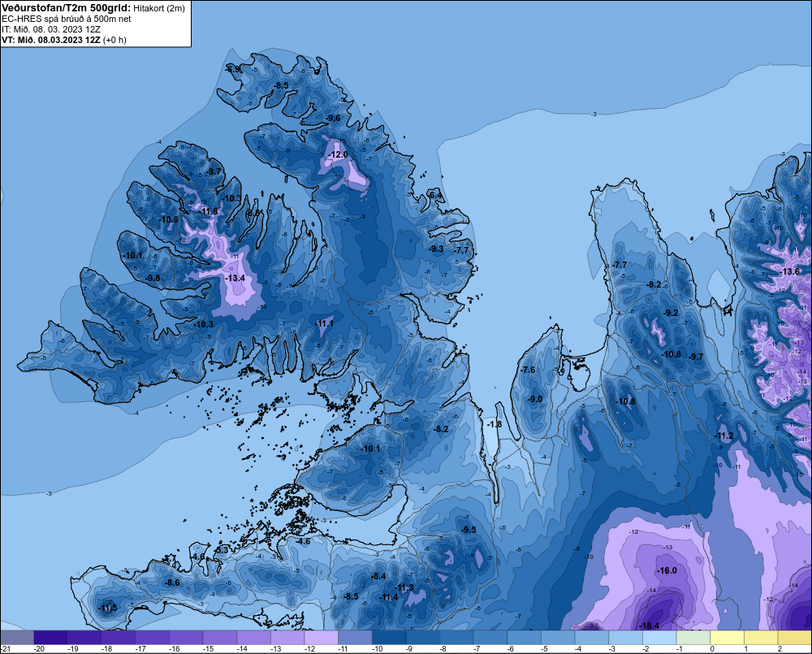
Task: Select the -9.0 temperature value
Action: (x=535, y=399)
